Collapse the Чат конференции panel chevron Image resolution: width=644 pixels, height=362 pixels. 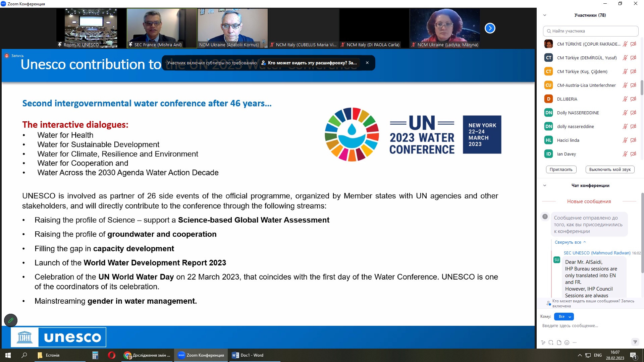545,185
